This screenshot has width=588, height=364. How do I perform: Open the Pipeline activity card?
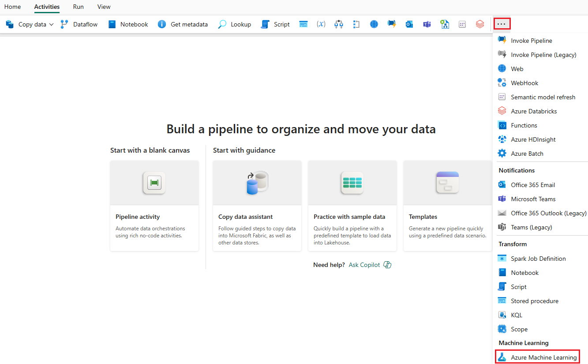154,206
